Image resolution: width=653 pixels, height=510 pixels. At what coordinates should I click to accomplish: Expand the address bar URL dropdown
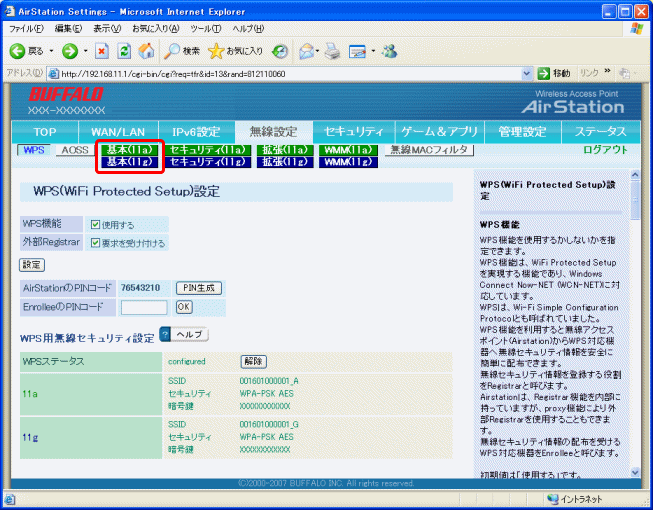click(526, 74)
